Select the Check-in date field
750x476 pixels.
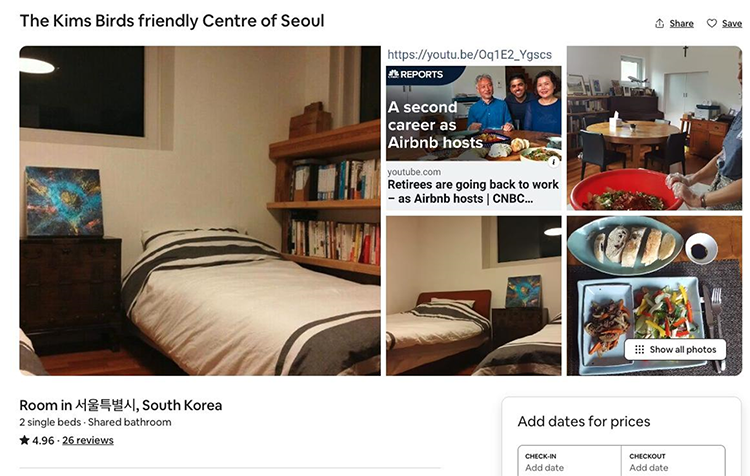click(x=569, y=461)
